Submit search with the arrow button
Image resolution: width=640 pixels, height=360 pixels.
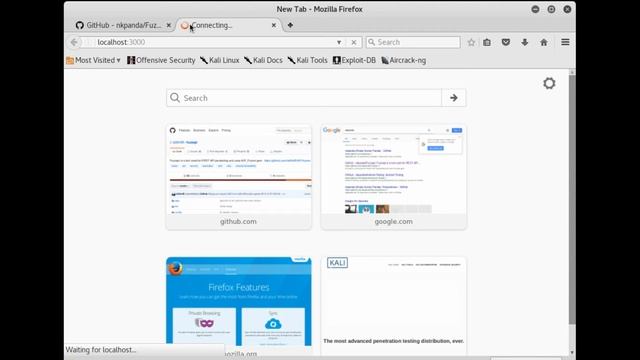point(453,98)
